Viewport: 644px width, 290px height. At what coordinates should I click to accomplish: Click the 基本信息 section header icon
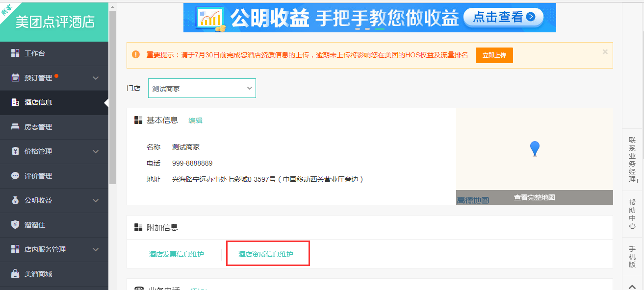click(x=138, y=121)
